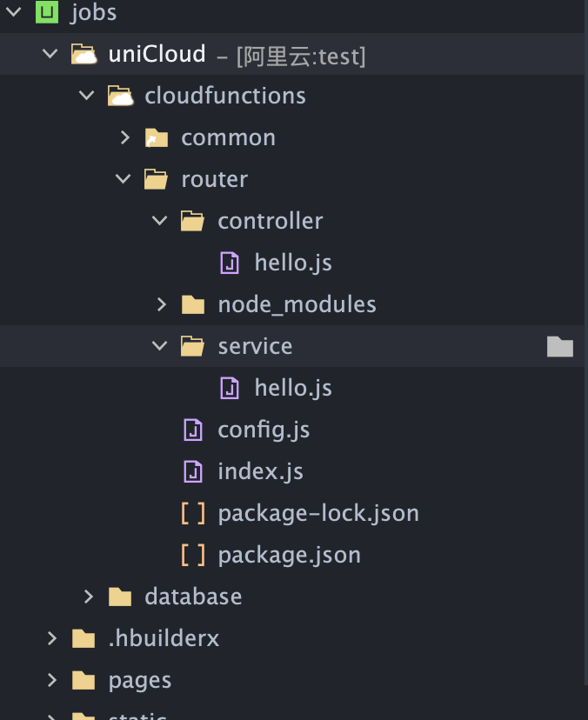
Task: Click the config.js file icon
Action: pyautogui.click(x=193, y=430)
